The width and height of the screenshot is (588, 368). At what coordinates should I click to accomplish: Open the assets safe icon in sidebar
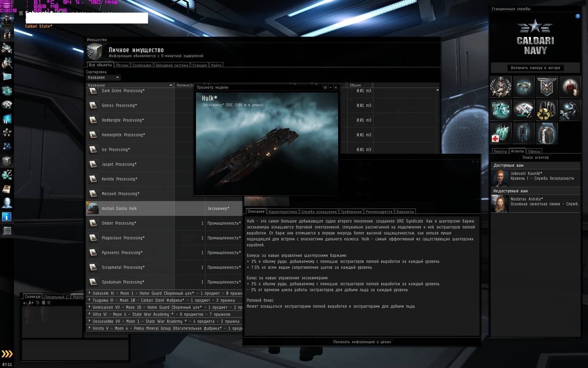tap(7, 161)
